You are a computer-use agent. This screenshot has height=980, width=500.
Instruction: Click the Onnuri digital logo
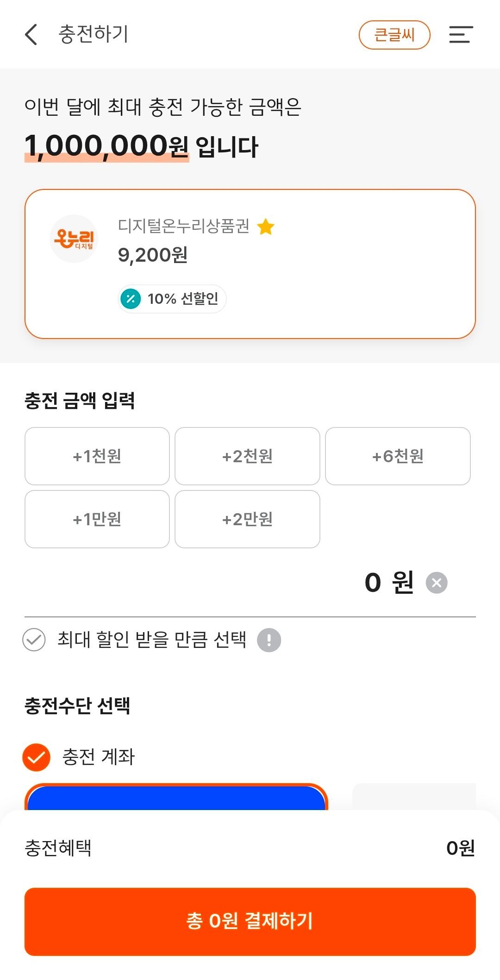tap(74, 239)
